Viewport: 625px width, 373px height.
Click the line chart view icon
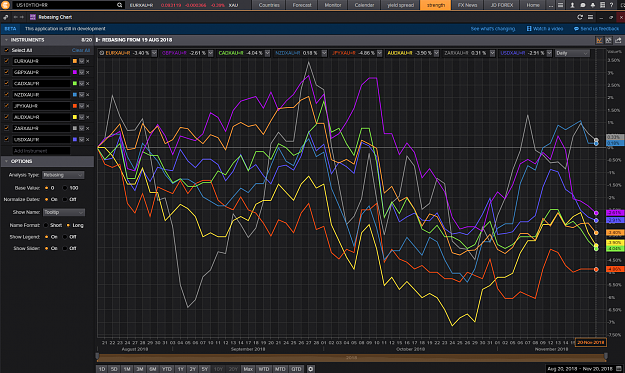(x=599, y=40)
